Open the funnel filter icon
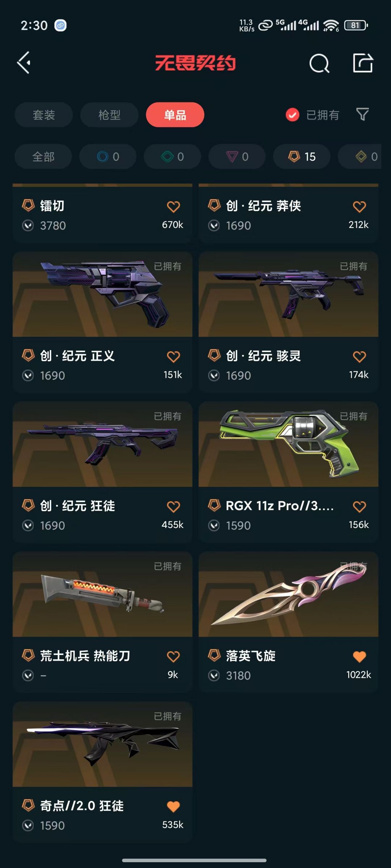Image resolution: width=391 pixels, height=868 pixels. 362,115
